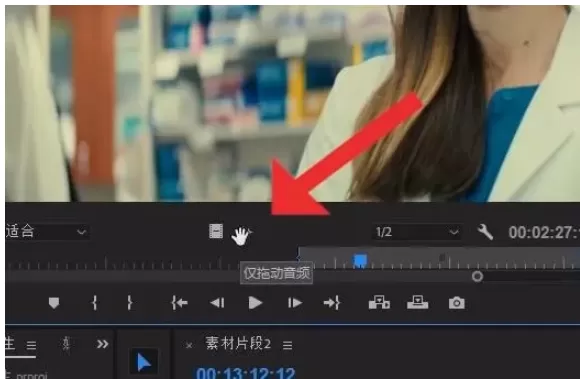Step forward one frame

point(295,303)
